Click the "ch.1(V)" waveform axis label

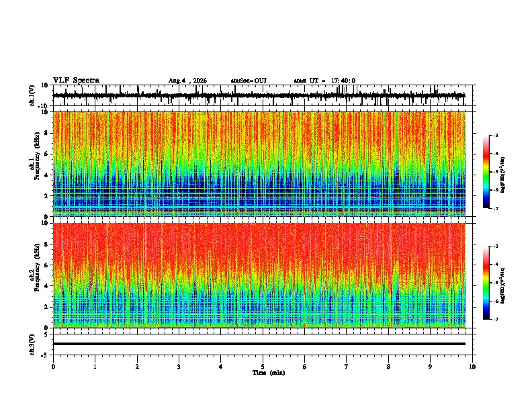coord(32,95)
